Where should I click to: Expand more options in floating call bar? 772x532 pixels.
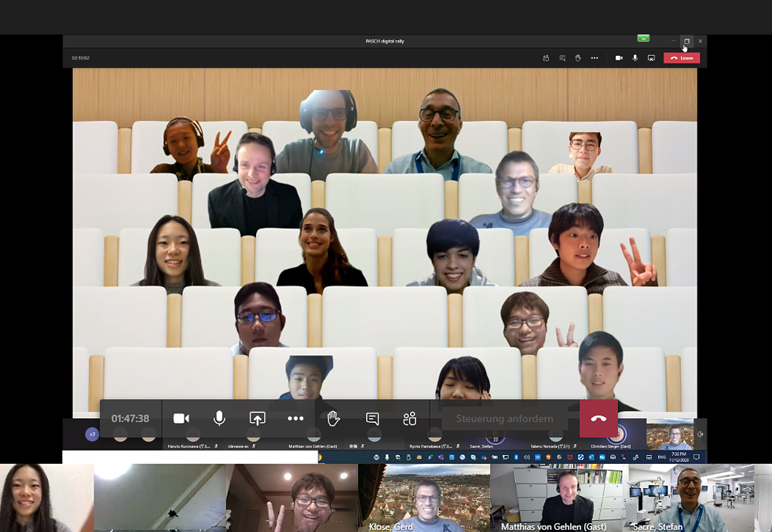pyautogui.click(x=295, y=419)
